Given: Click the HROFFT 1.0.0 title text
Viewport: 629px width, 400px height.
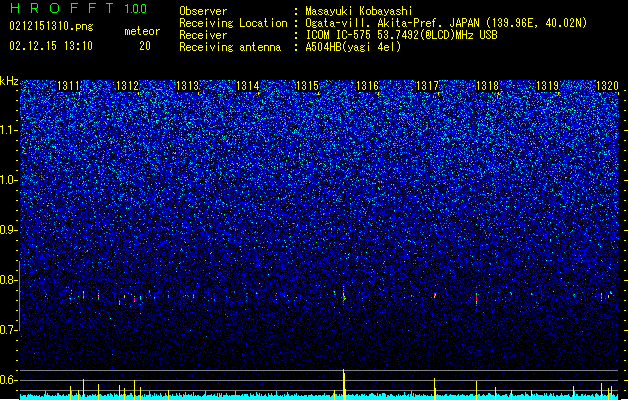Looking at the screenshot, I should pos(78,8).
